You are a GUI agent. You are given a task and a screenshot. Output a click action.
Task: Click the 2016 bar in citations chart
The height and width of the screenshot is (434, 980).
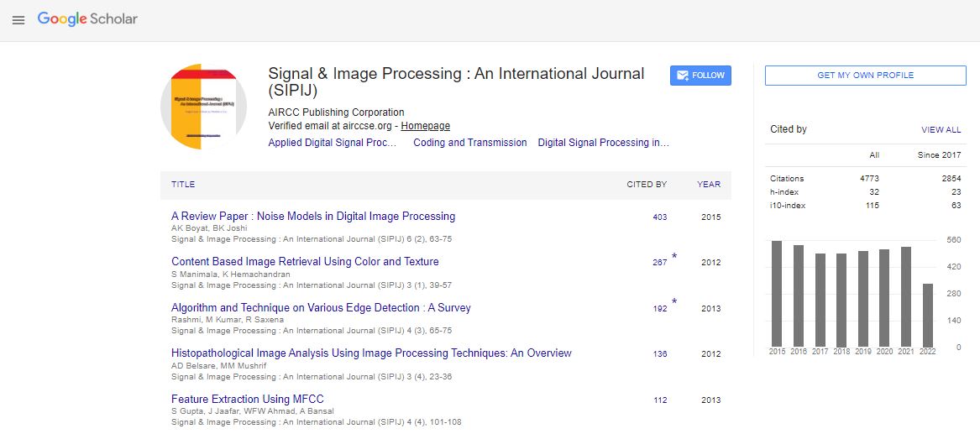798,296
